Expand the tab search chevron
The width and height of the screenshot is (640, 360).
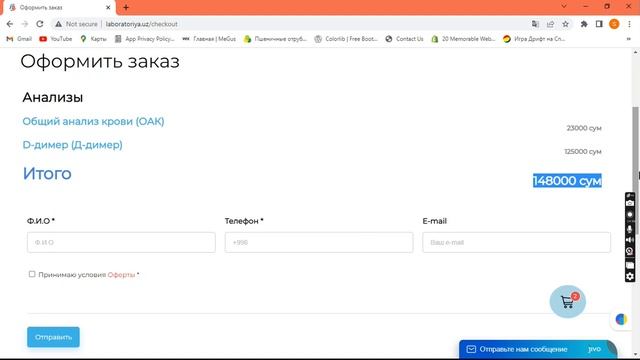coord(564,7)
